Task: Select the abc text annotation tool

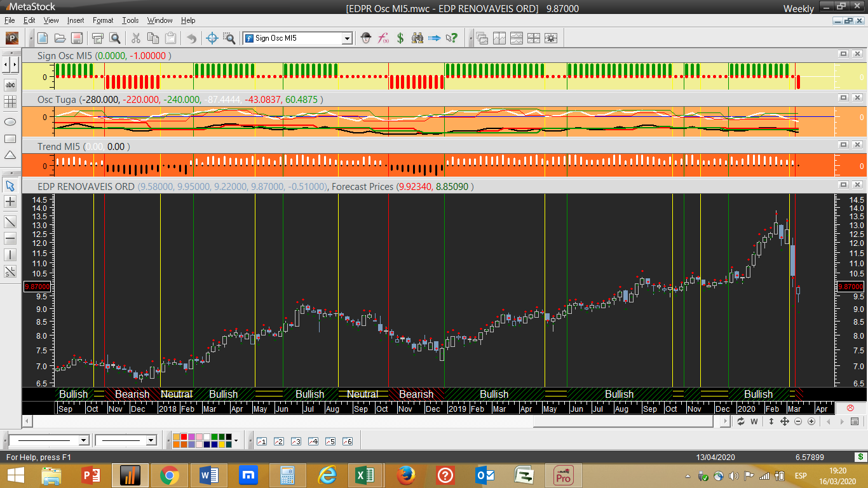Action: (x=10, y=85)
